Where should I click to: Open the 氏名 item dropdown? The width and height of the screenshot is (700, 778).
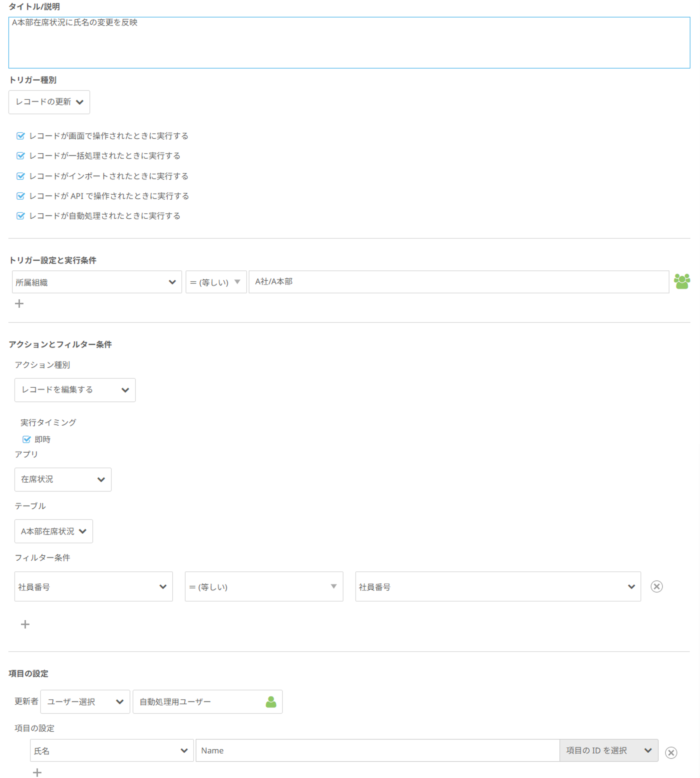click(112, 750)
